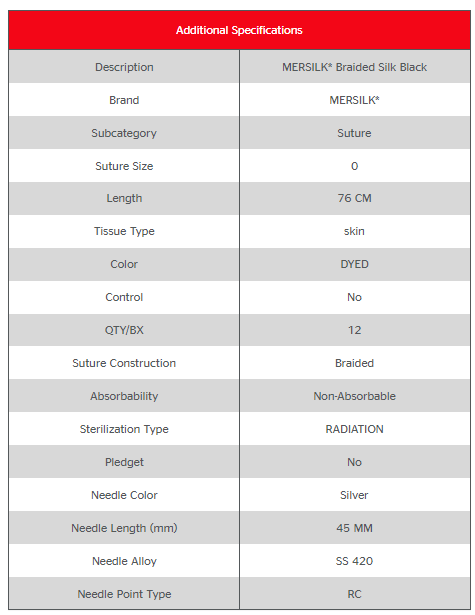This screenshot has height=615, width=475.
Task: Select the Suture Size label
Action: [124, 166]
